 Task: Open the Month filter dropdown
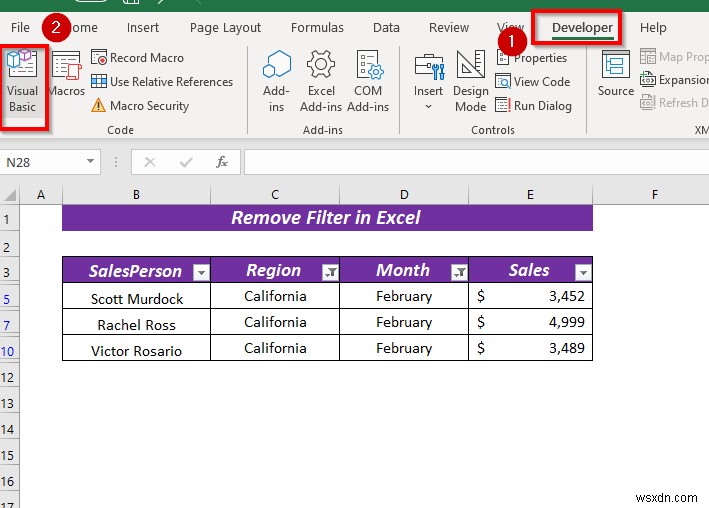(x=459, y=272)
